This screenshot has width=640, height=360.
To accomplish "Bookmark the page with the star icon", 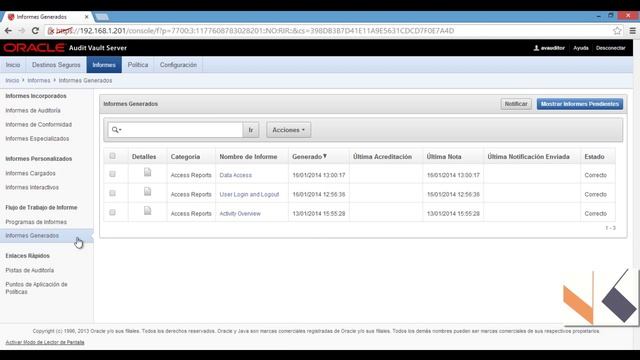I will pyautogui.click(x=617, y=31).
